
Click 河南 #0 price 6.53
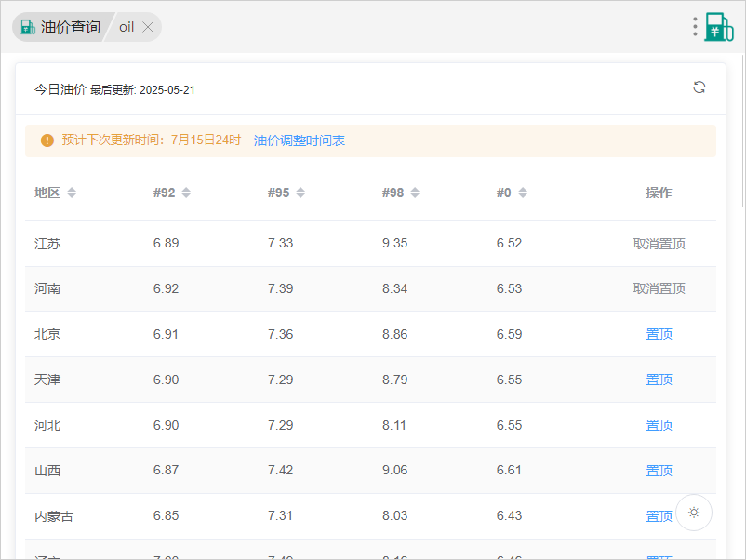pos(509,288)
